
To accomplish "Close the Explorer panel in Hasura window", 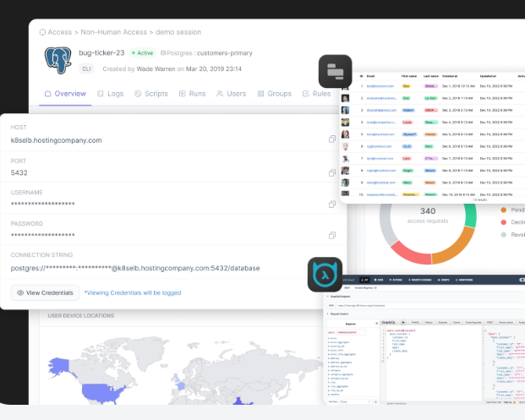I will [377, 324].
